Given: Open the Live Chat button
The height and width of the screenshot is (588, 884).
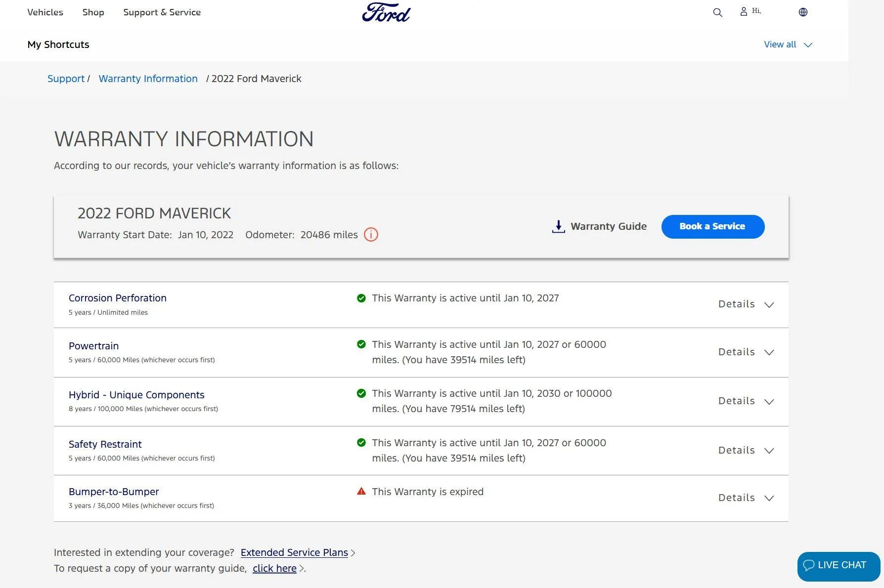Looking at the screenshot, I should coord(839,566).
